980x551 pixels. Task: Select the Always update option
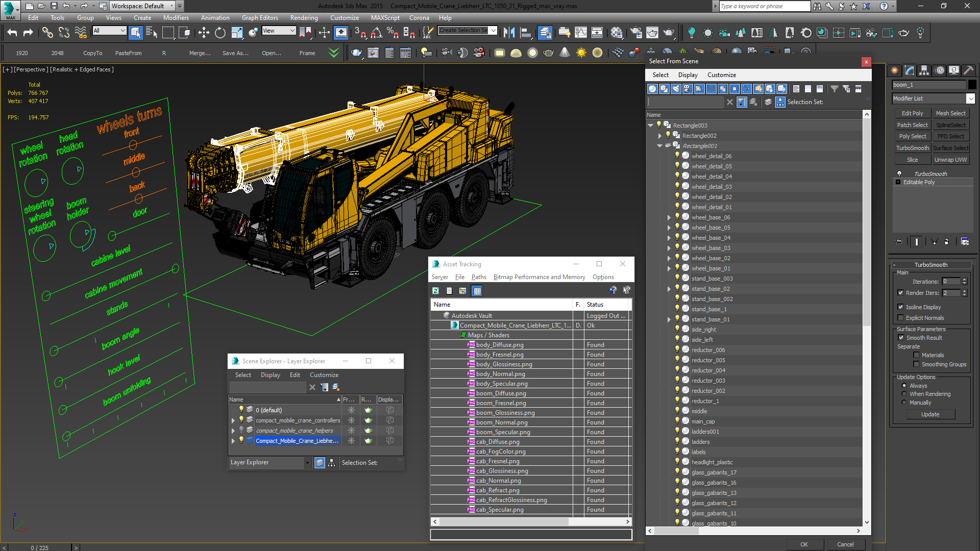(904, 386)
